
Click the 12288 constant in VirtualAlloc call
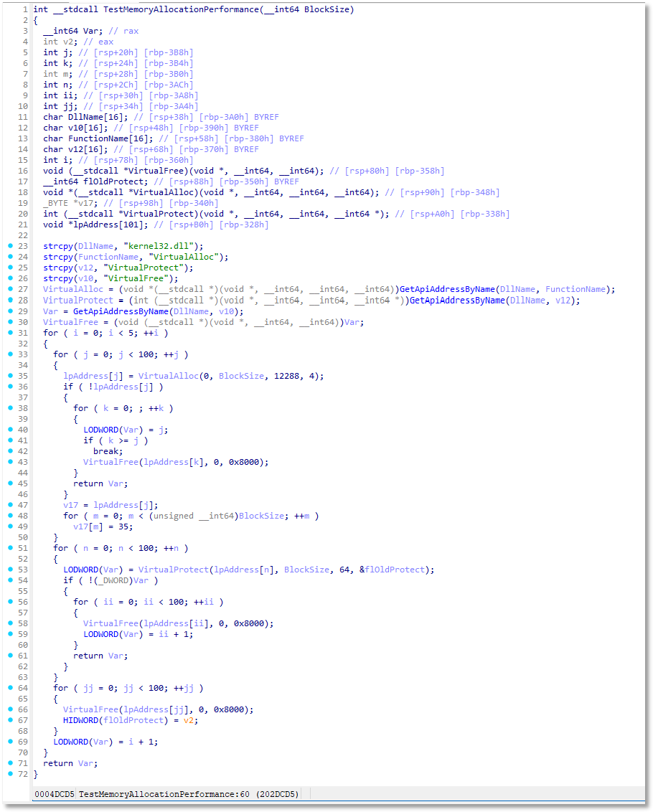281,375
